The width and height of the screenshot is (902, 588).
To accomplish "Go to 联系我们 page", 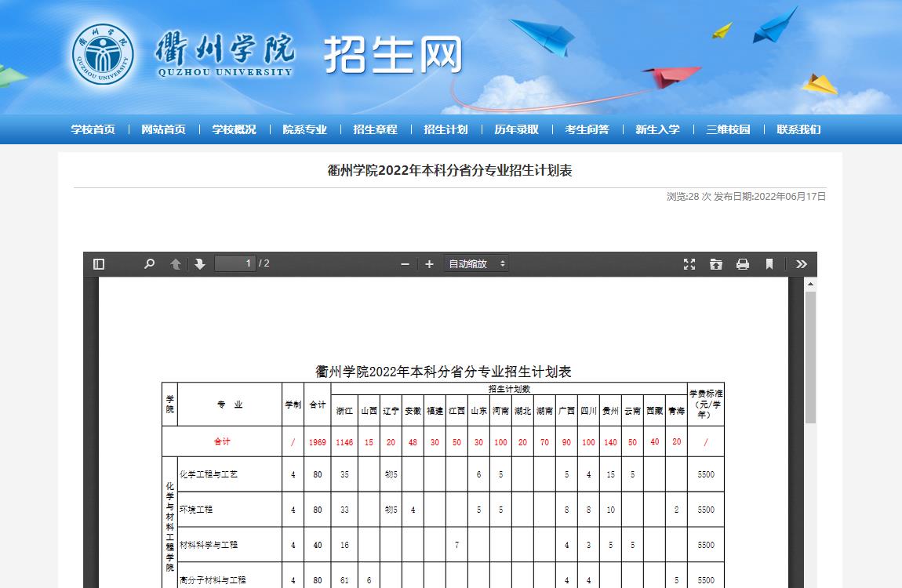I will click(x=798, y=129).
